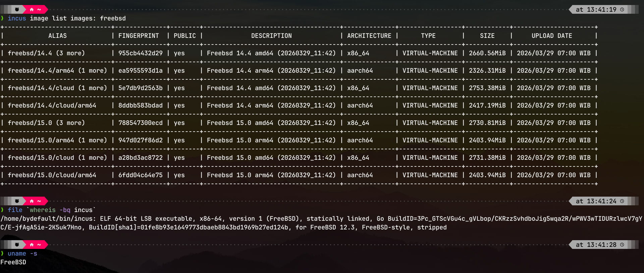The width and height of the screenshot is (644, 273).
Task: Click fingerprint 6fdd04c64e75
Action: pyautogui.click(x=140, y=175)
